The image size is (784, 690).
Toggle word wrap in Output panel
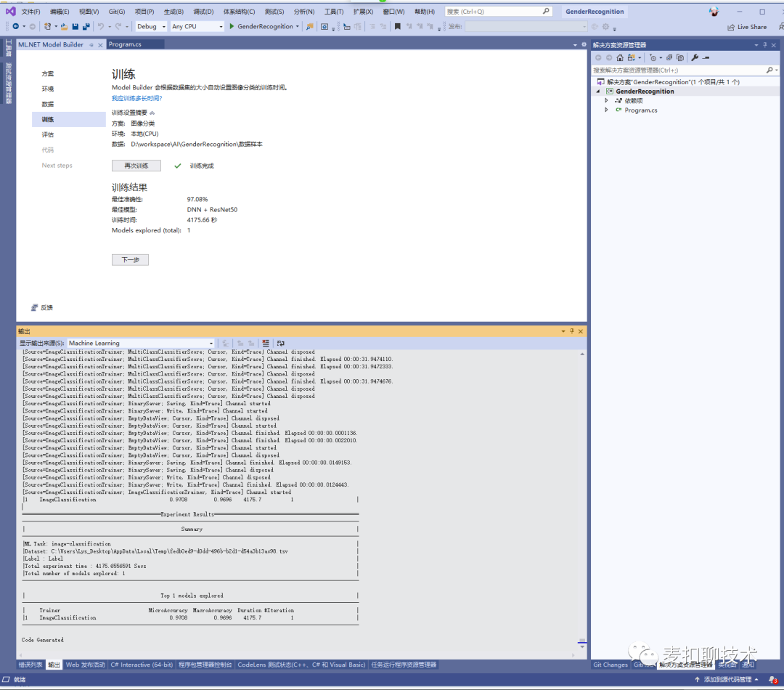280,344
